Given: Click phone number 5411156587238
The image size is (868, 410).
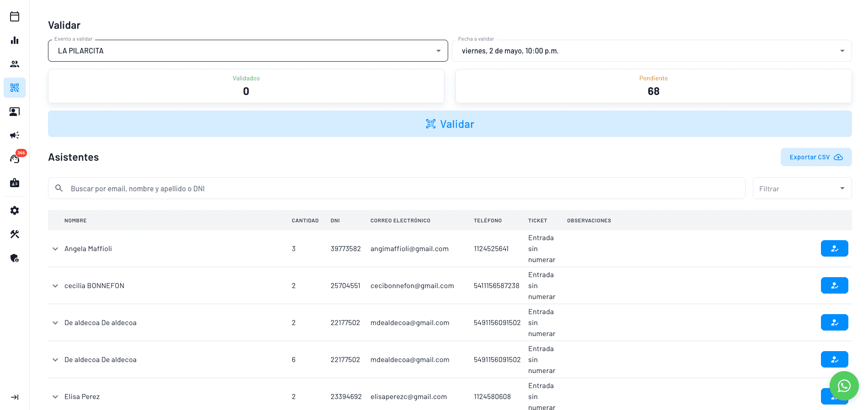Looking at the screenshot, I should (x=497, y=286).
